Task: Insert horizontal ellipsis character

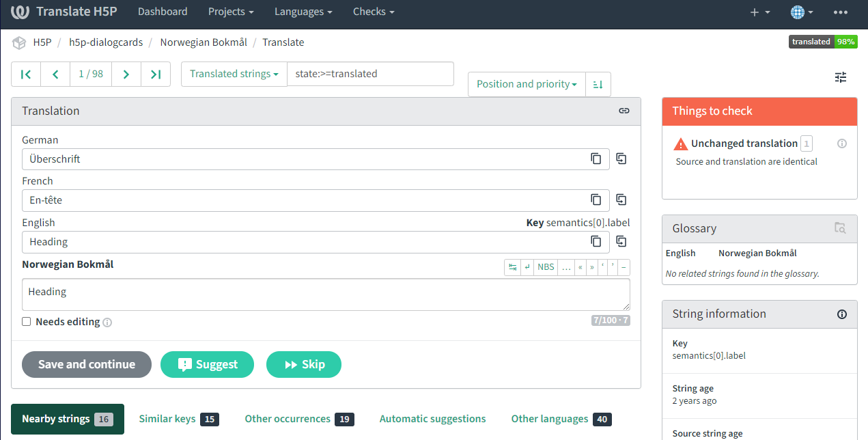Action: pyautogui.click(x=566, y=267)
